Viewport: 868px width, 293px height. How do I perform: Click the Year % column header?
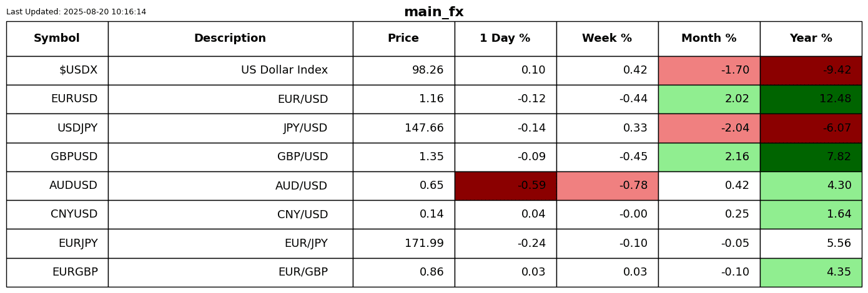coord(811,39)
